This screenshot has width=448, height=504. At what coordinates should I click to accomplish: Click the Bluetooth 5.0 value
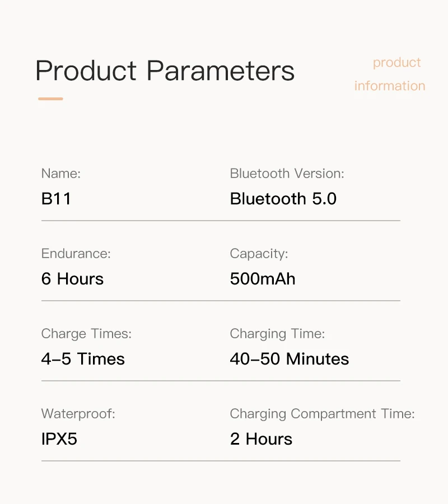pyautogui.click(x=283, y=198)
